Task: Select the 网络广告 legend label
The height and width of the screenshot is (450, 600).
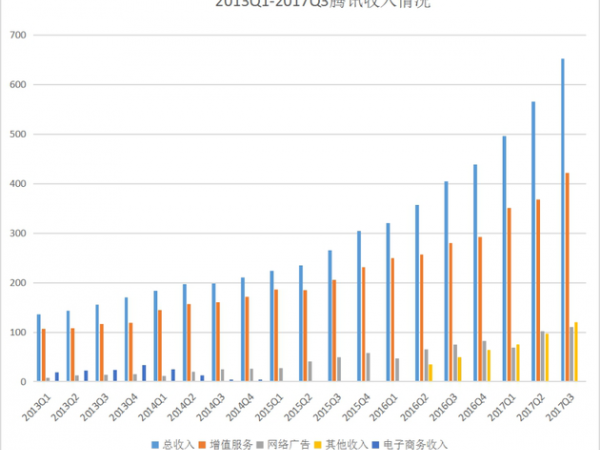Action: [289, 445]
